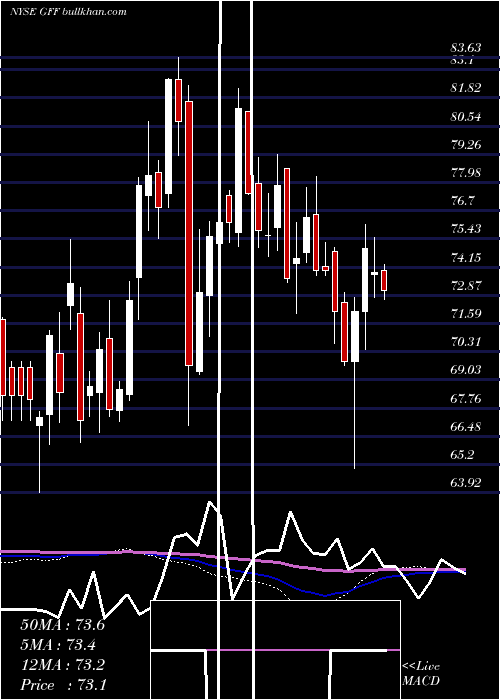Click the 80.54 price level label

466,117
